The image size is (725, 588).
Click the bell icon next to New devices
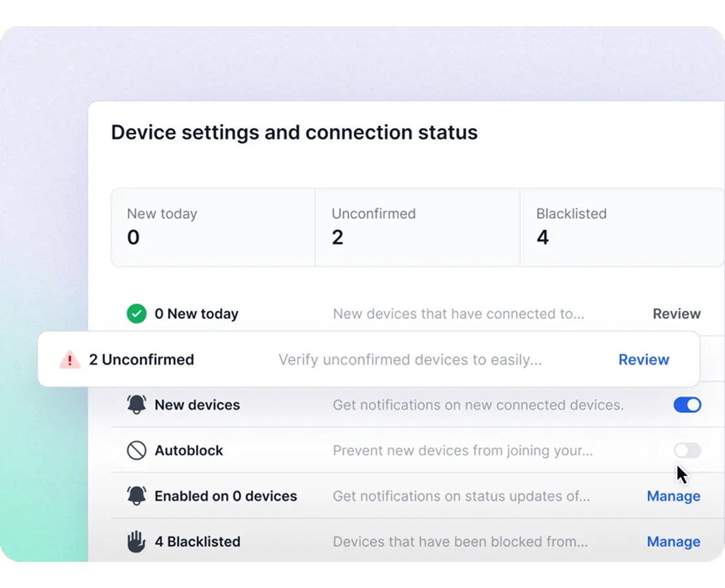click(x=137, y=405)
